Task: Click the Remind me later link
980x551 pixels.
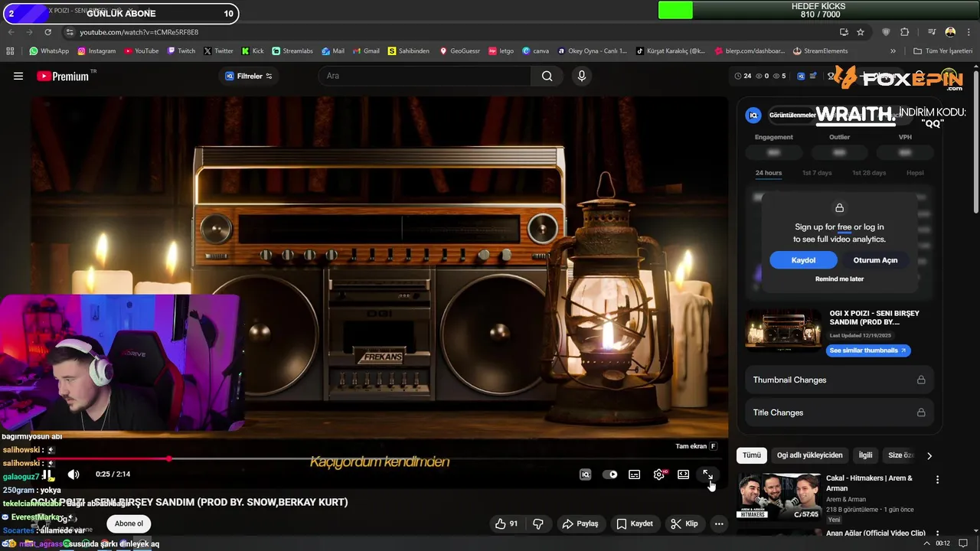Action: [839, 279]
